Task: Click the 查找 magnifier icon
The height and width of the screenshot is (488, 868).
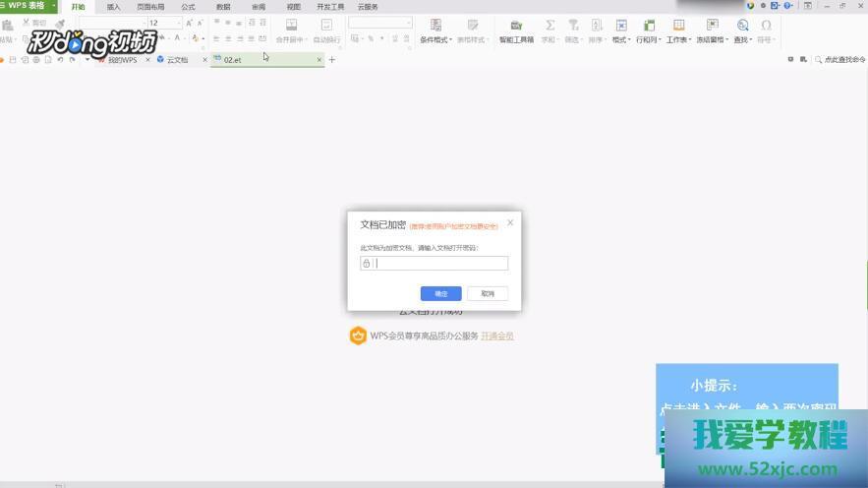Action: pos(742,26)
